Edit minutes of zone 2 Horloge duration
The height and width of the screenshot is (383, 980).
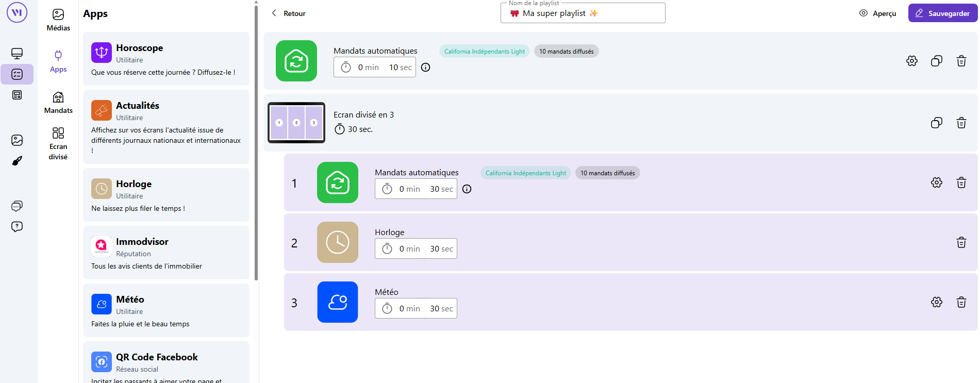(409, 249)
